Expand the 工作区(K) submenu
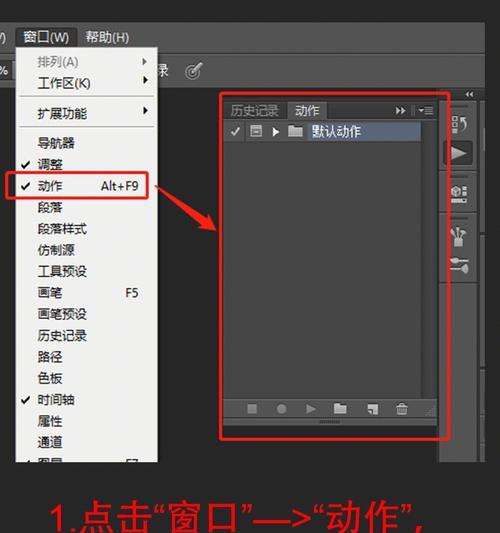The height and width of the screenshot is (533, 500). coord(87,83)
